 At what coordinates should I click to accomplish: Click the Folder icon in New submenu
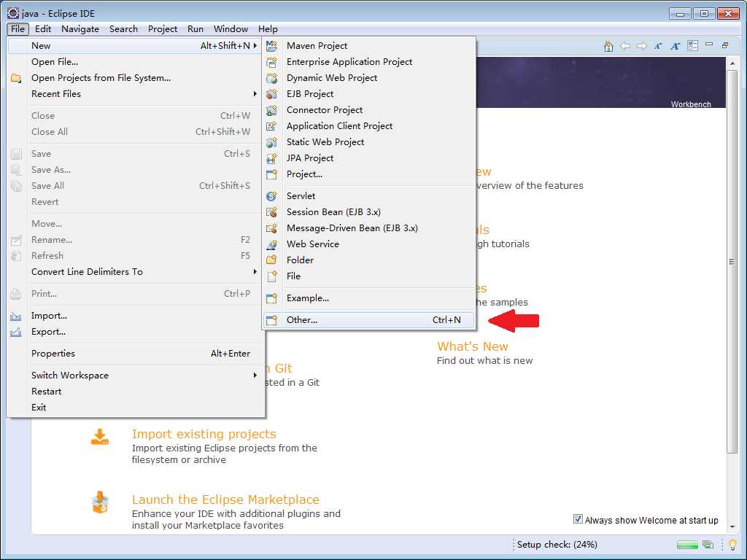271,260
